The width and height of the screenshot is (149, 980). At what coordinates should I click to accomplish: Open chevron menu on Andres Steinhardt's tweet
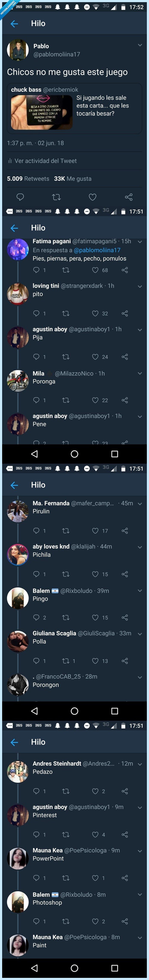[x=140, y=764]
